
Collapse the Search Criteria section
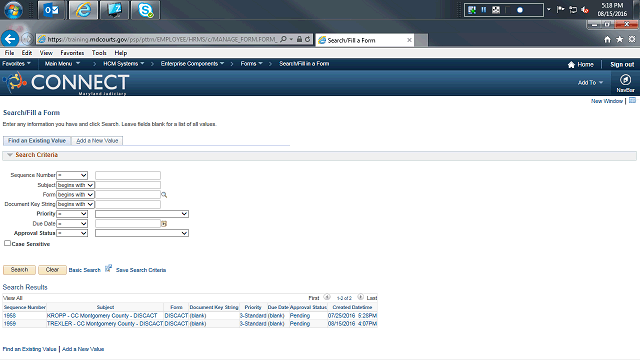[x=10, y=155]
